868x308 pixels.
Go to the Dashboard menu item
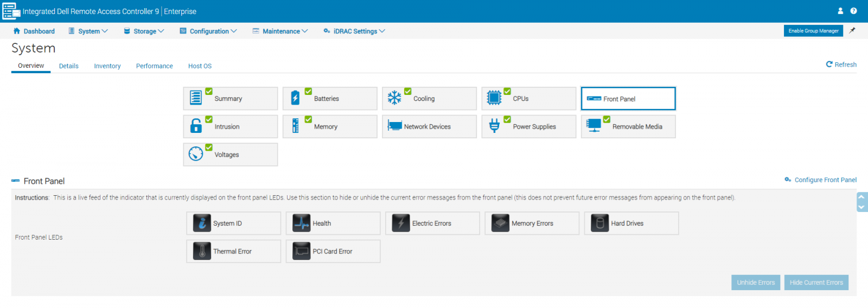pyautogui.click(x=34, y=31)
